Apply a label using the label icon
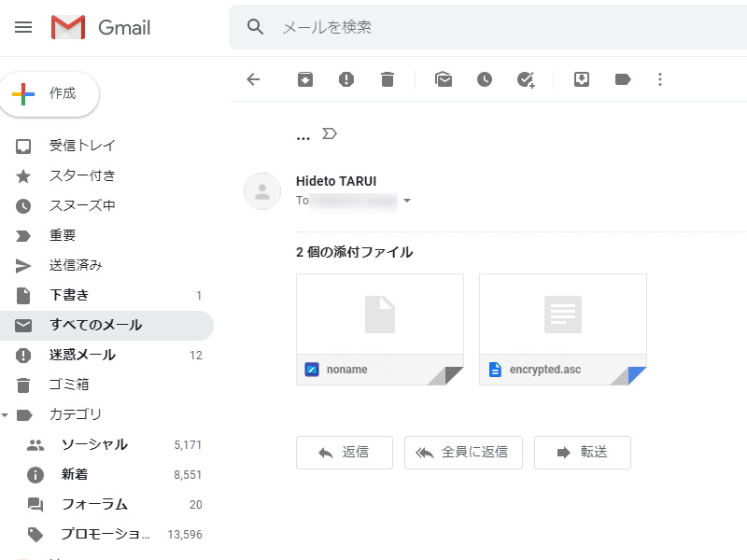747x560 pixels. tap(623, 79)
